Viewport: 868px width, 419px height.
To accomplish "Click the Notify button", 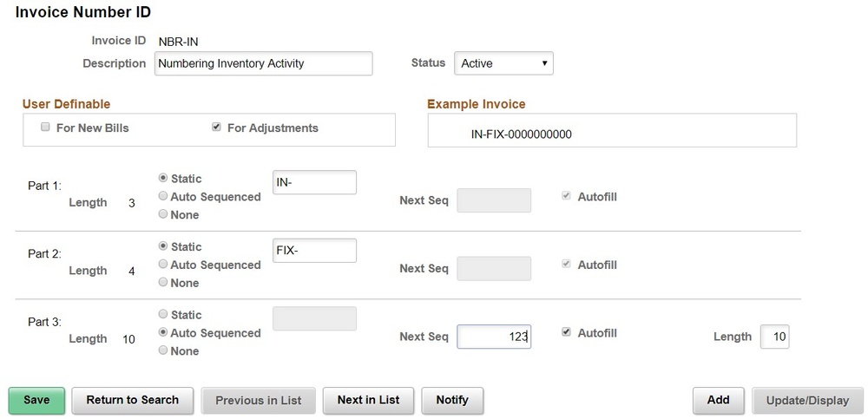I will point(452,400).
